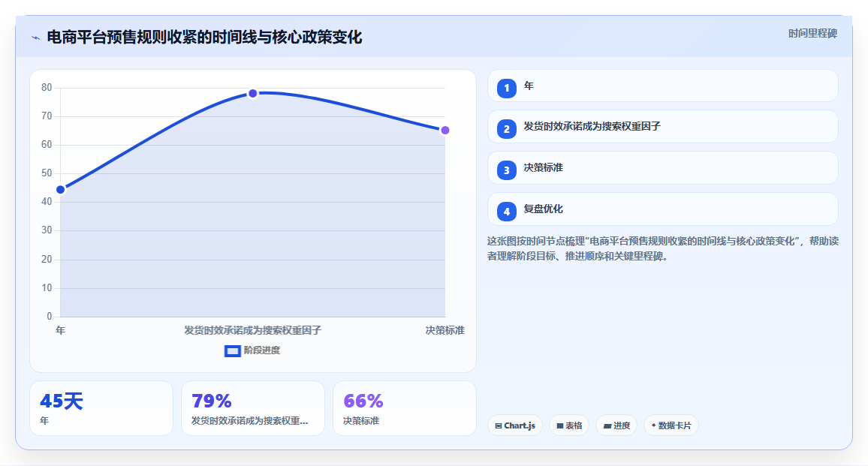Click the page title 电商平台预售规则收紧
The width and height of the screenshot is (868, 466).
204,37
